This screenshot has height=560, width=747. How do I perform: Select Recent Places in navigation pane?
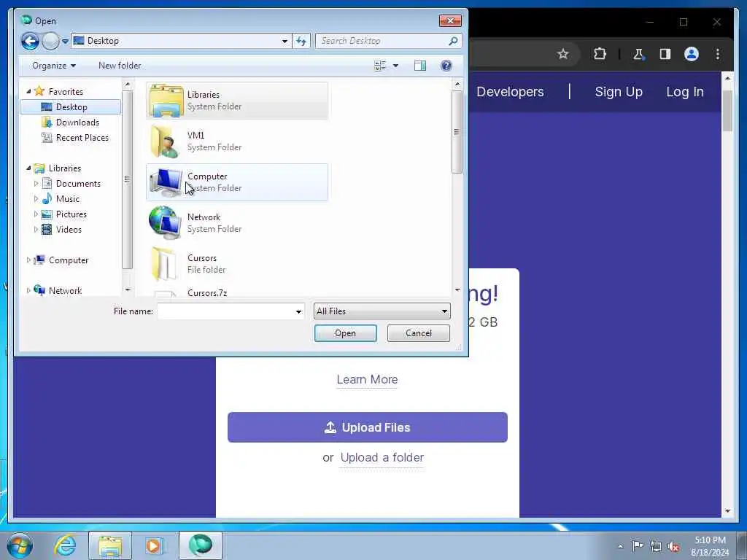tap(82, 138)
